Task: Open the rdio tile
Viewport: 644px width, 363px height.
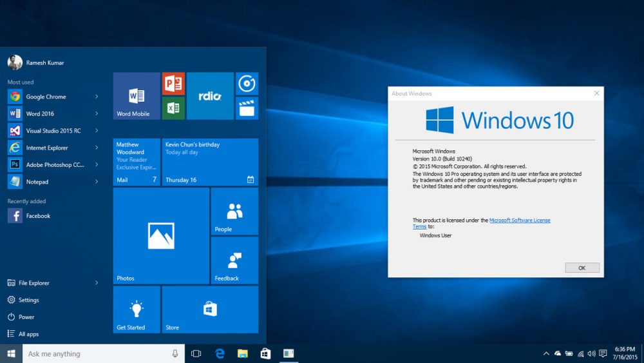Action: click(210, 96)
